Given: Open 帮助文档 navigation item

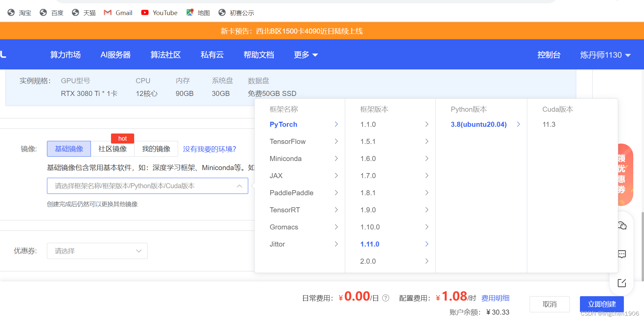Looking at the screenshot, I should [x=259, y=55].
